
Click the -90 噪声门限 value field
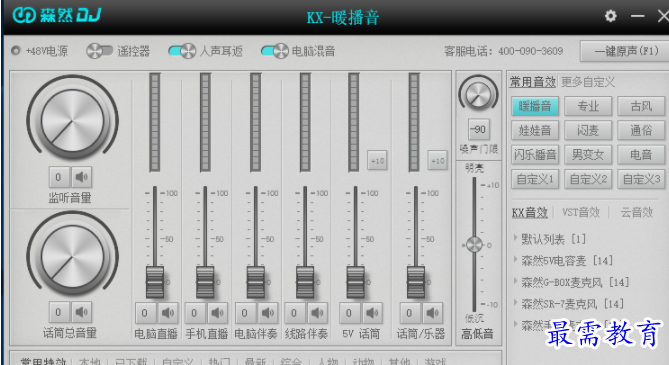coord(478,129)
